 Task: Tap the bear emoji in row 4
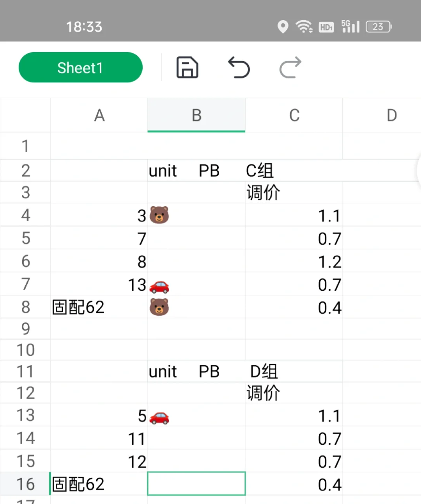coord(159,215)
